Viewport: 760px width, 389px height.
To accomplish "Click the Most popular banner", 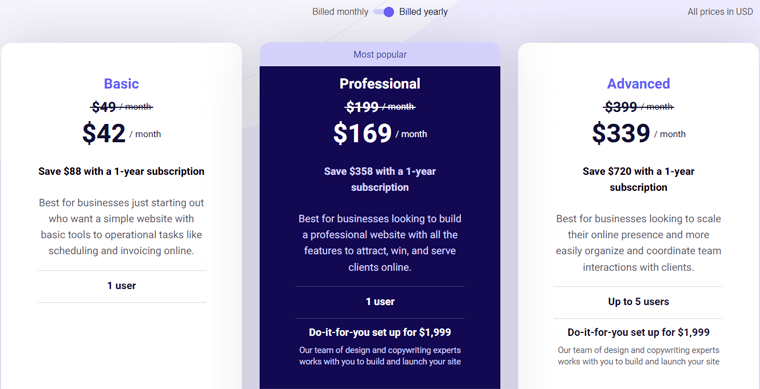I will (x=380, y=54).
